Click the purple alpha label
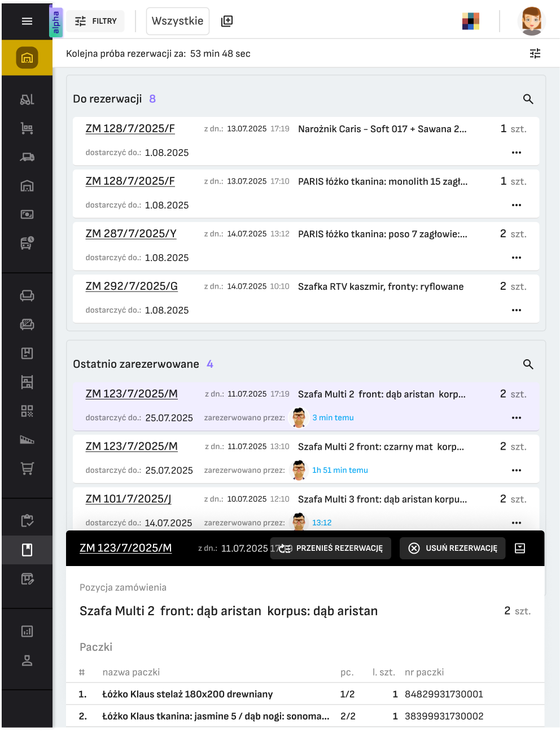The image size is (560, 731). (56, 23)
